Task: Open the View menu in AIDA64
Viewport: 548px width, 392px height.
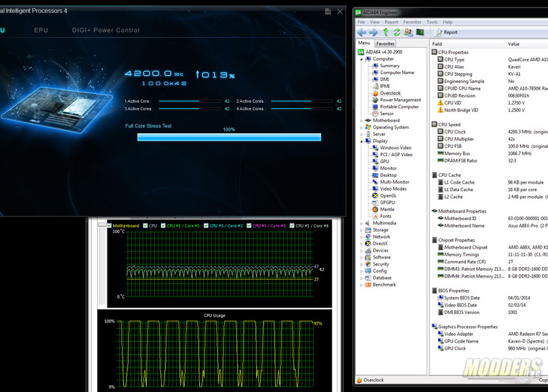Action: [x=375, y=22]
